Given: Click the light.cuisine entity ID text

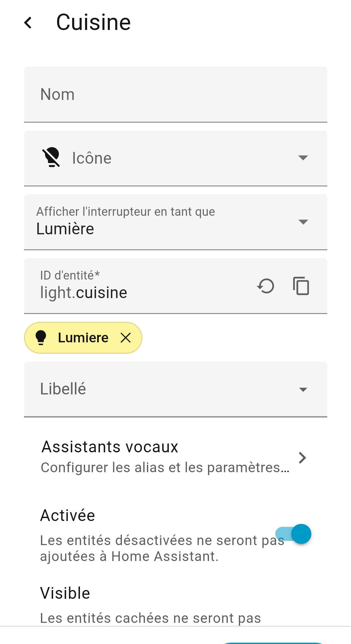Looking at the screenshot, I should tap(84, 293).
